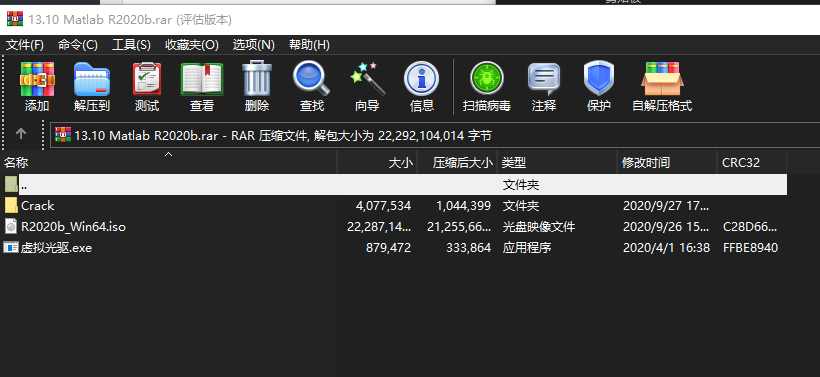
Task: Click the R2020b_Win64.iso disc file icon
Action: pos(11,226)
